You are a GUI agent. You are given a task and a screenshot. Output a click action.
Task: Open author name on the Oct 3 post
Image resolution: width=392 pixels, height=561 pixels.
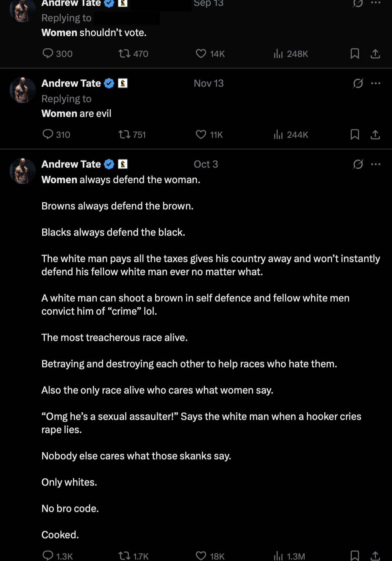point(71,164)
